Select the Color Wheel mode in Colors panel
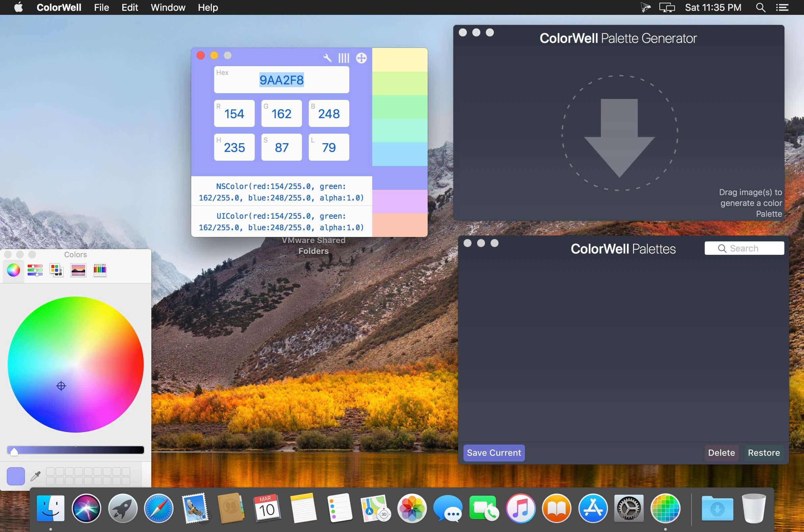Image resolution: width=804 pixels, height=532 pixels. [x=13, y=270]
